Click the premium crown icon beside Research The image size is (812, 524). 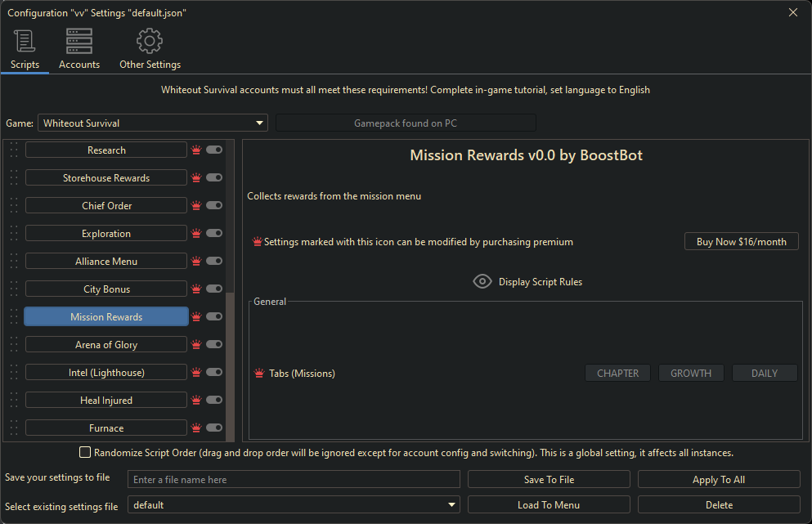click(x=196, y=150)
